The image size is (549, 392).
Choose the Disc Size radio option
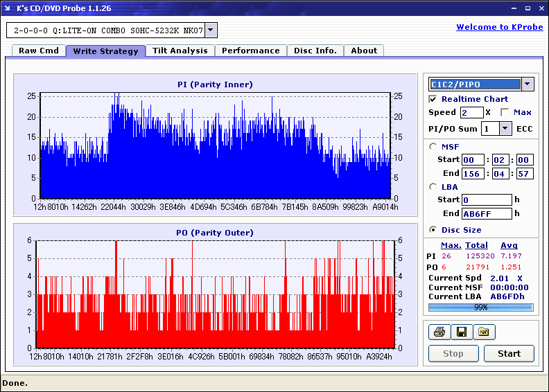(x=433, y=230)
